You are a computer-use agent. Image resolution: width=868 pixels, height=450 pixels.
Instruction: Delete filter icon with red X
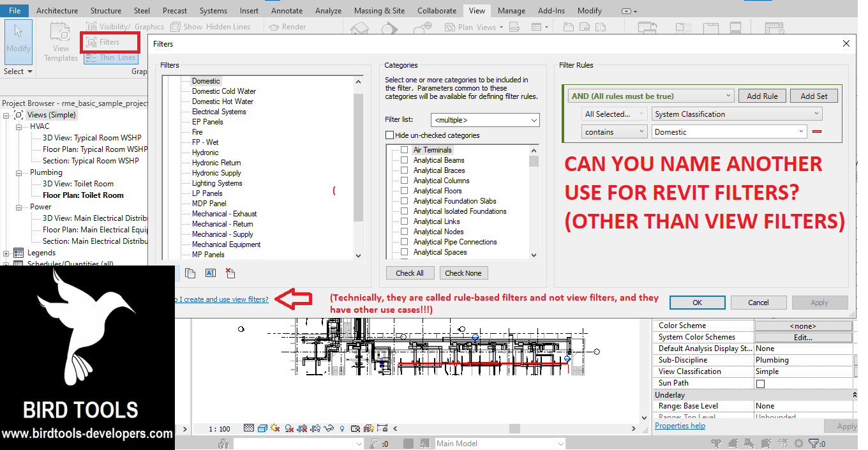click(230, 273)
